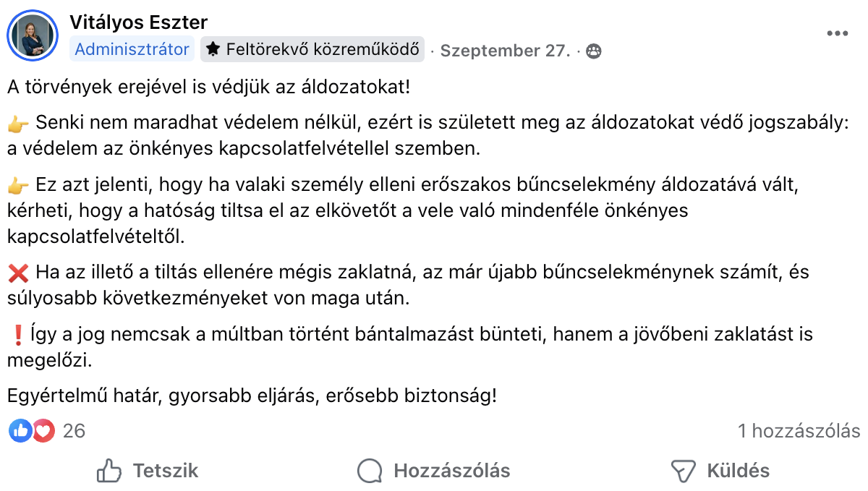Click the red heart reaction icon
The height and width of the screenshot is (491, 868).
[43, 431]
